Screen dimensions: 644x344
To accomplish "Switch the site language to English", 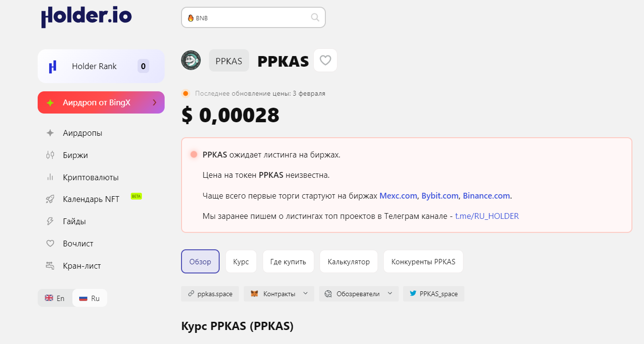I will point(55,298).
